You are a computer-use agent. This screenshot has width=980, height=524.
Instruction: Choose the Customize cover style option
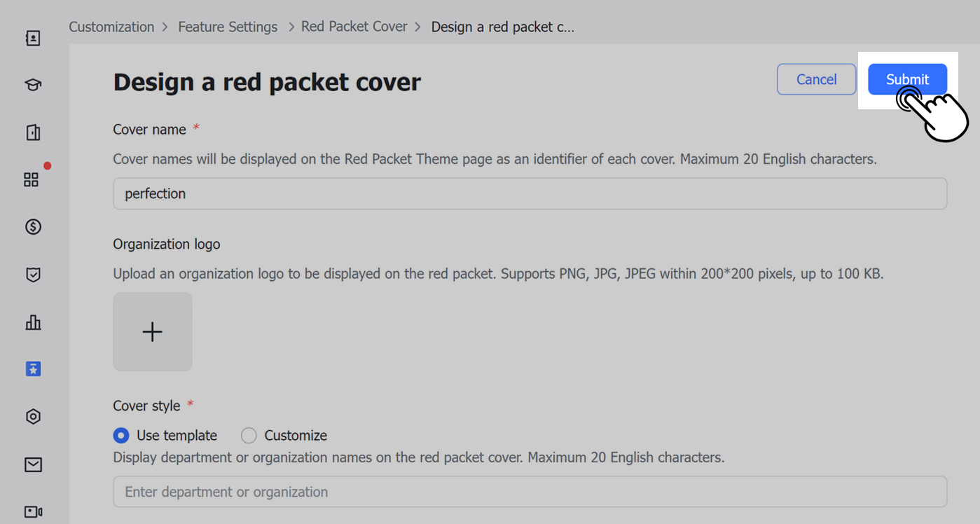tap(249, 435)
